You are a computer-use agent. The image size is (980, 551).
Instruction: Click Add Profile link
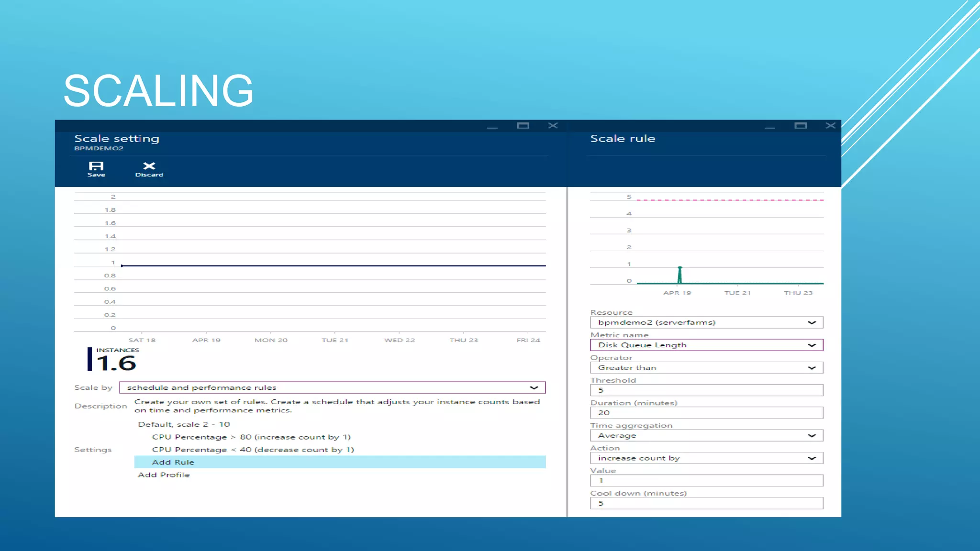164,475
